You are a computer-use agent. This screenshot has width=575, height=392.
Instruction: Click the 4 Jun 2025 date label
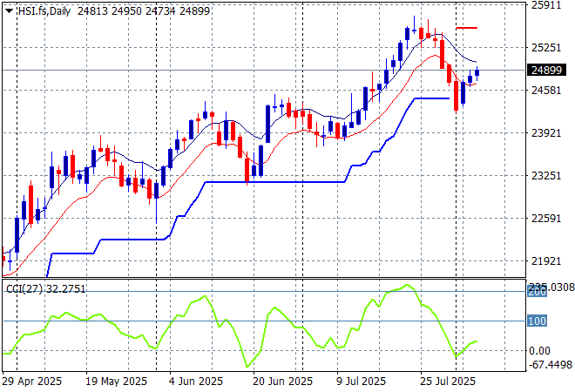pyautogui.click(x=196, y=382)
